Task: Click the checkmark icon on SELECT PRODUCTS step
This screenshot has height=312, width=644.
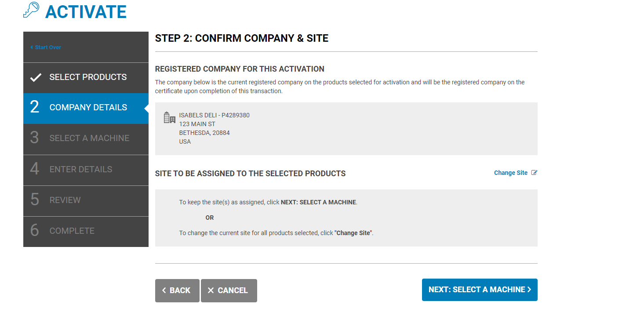Action: point(34,77)
